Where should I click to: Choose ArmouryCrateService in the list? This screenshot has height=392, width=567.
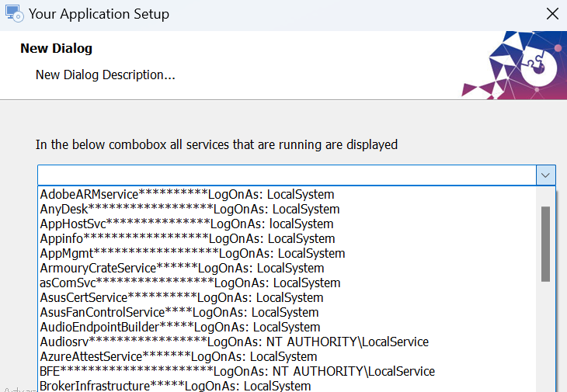pos(182,268)
